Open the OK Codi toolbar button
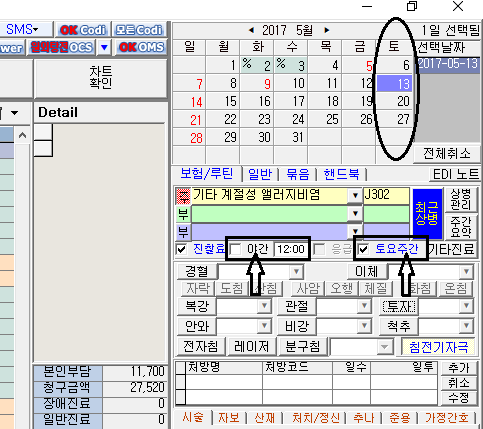Viewport: 483px width, 429px height. coord(83,30)
